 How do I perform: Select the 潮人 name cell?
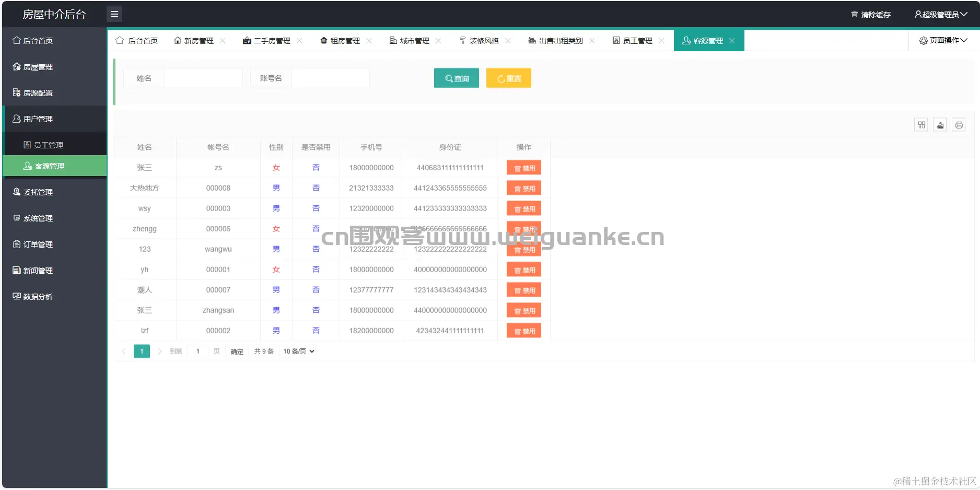(145, 290)
